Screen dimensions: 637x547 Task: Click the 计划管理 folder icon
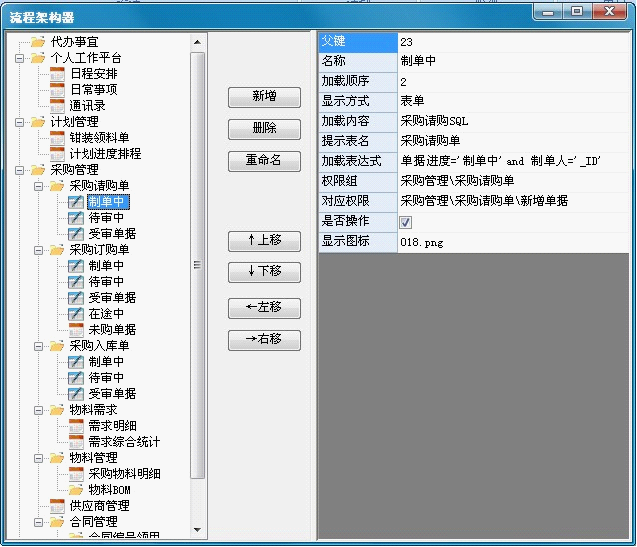pyautogui.click(x=38, y=122)
